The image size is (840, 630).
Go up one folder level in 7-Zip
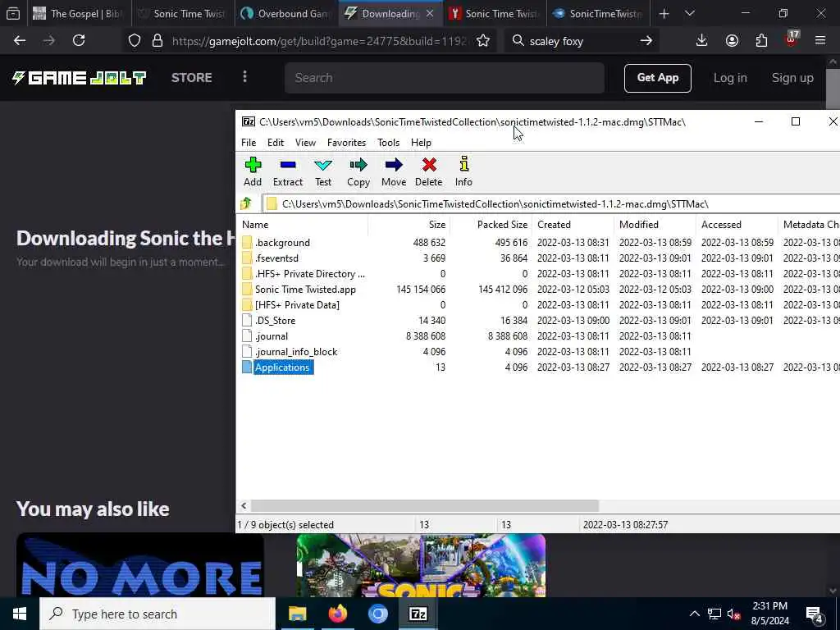coord(246,203)
